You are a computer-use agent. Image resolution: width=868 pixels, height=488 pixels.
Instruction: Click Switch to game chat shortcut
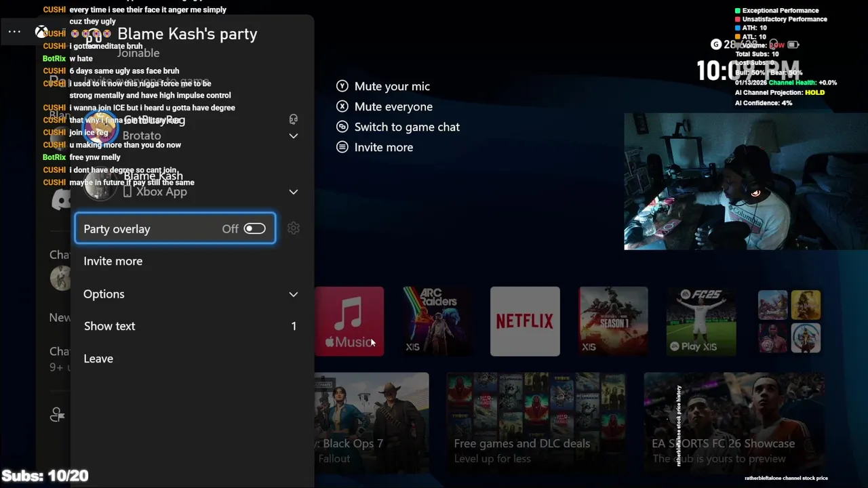point(398,127)
